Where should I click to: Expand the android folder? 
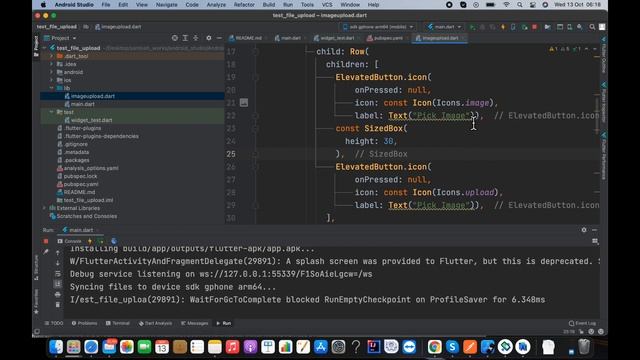tap(51, 72)
